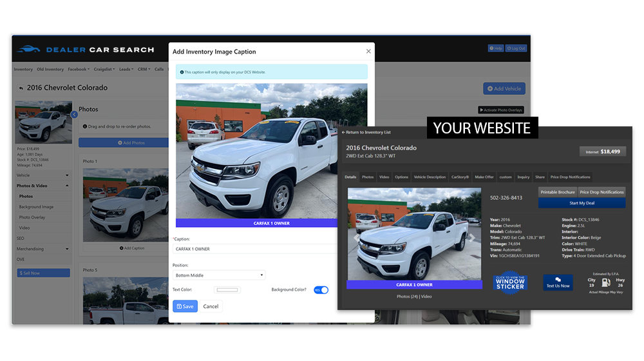Toggle the Background Color switch

click(x=321, y=290)
